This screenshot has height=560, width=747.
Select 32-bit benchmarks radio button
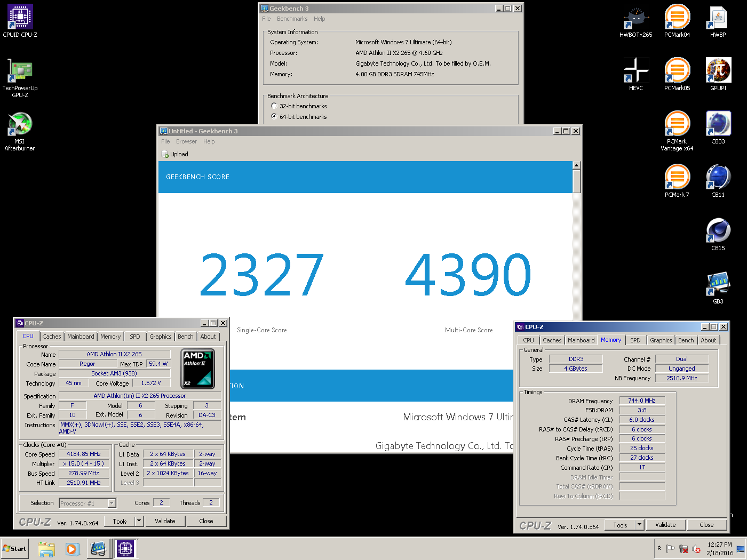point(274,106)
